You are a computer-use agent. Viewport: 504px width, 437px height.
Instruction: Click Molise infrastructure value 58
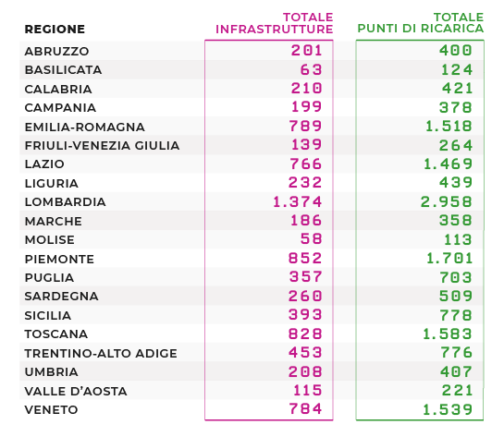311,239
